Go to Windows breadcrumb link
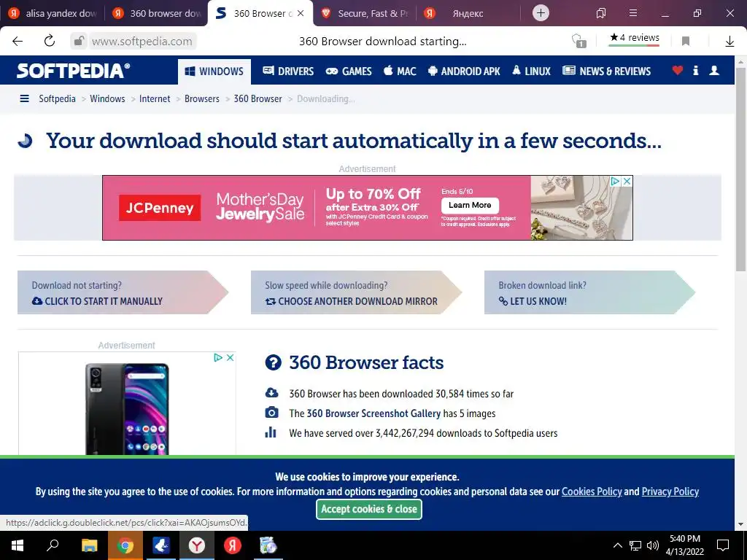Screen dimensions: 747x560 click(107, 98)
